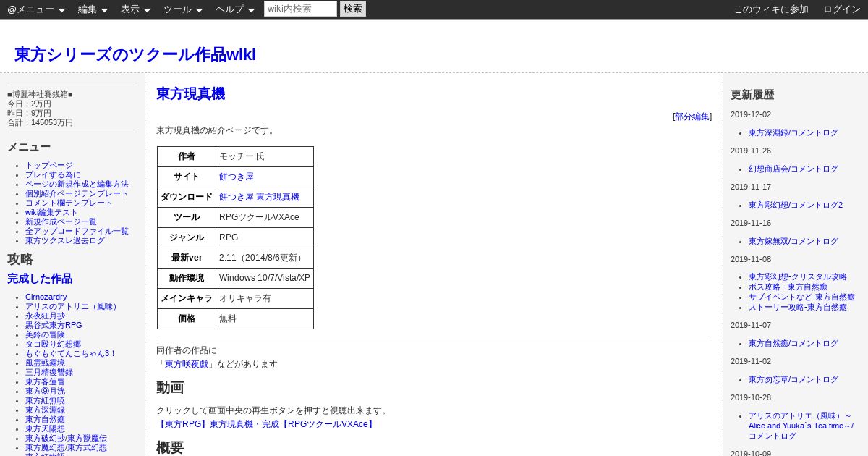Open the 表示 dropdown menu
The height and width of the screenshot is (456, 868).
(135, 9)
